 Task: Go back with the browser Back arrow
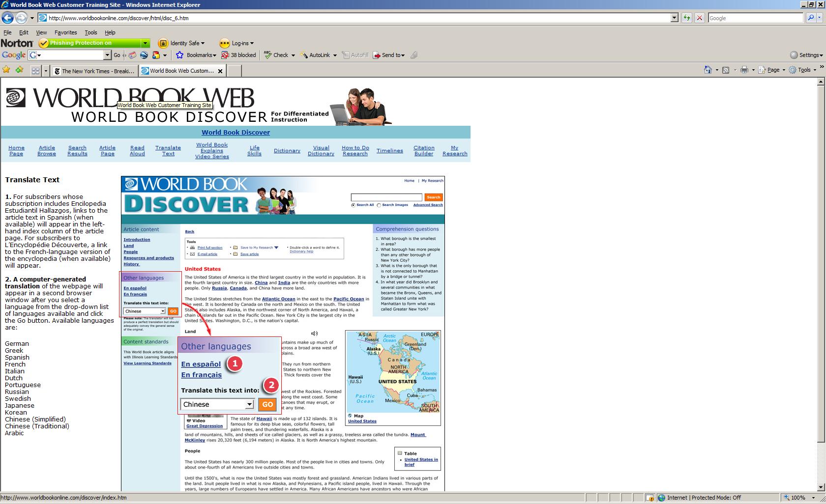tap(7, 18)
